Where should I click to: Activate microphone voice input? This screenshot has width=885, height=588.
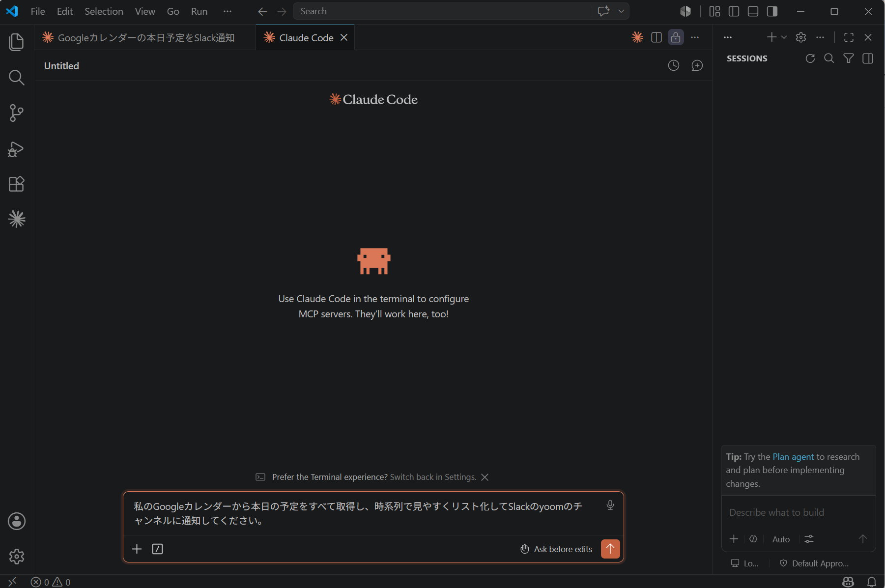(610, 505)
